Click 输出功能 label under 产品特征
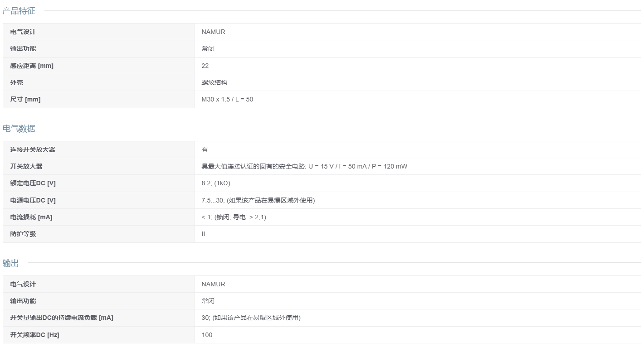 (x=23, y=48)
